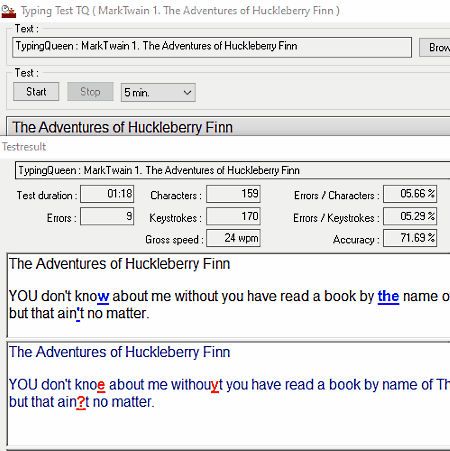
Task: Select the Keystrokes value 170
Action: [233, 217]
